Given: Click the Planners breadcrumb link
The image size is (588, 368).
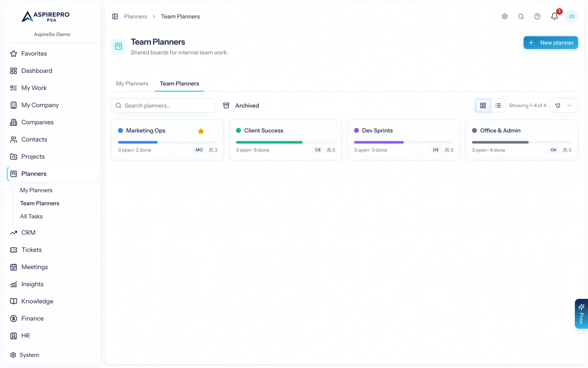Looking at the screenshot, I should click(136, 17).
